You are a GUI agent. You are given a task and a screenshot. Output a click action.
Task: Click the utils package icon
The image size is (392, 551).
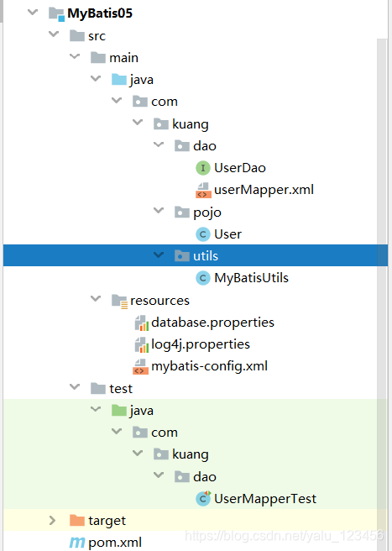(182, 256)
